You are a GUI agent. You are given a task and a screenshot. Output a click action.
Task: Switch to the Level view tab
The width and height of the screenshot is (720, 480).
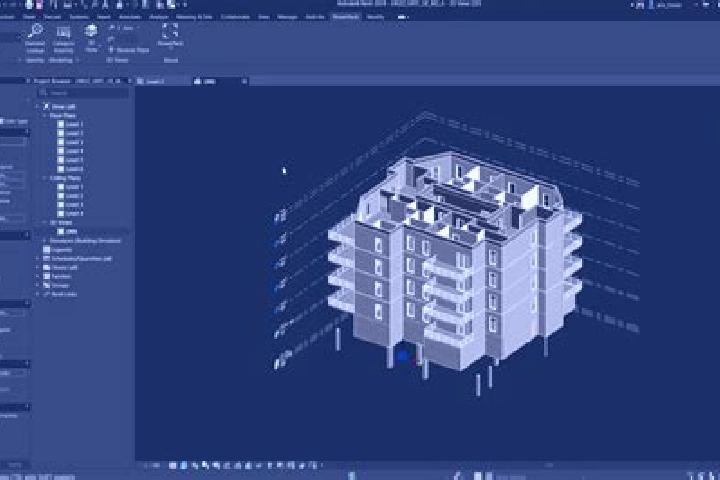[x=151, y=81]
